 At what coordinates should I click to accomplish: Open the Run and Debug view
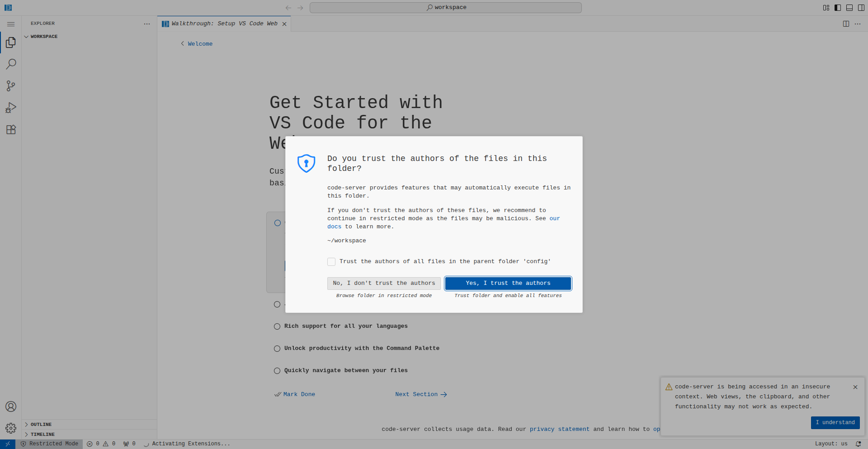11,108
